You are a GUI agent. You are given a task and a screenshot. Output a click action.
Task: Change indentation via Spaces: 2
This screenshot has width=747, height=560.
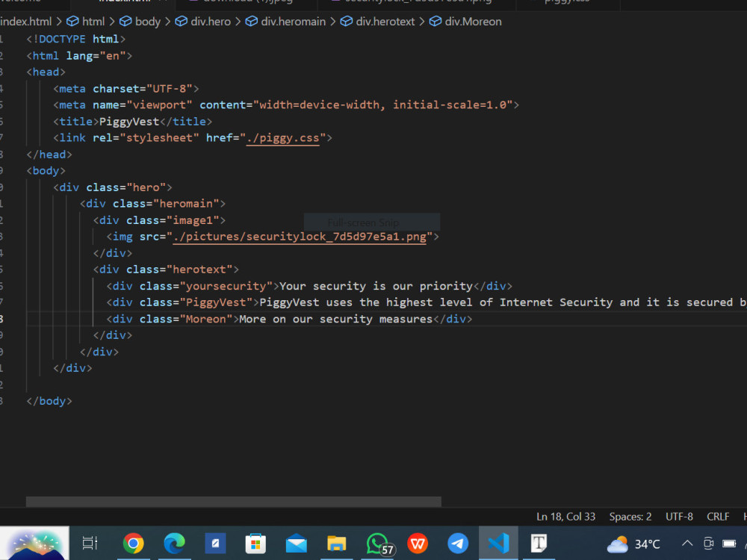[x=630, y=517]
